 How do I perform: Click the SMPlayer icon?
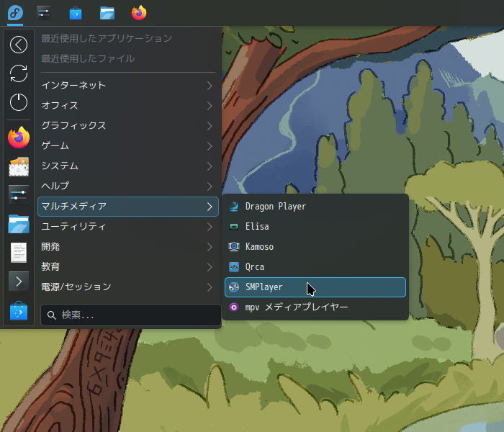[234, 287]
